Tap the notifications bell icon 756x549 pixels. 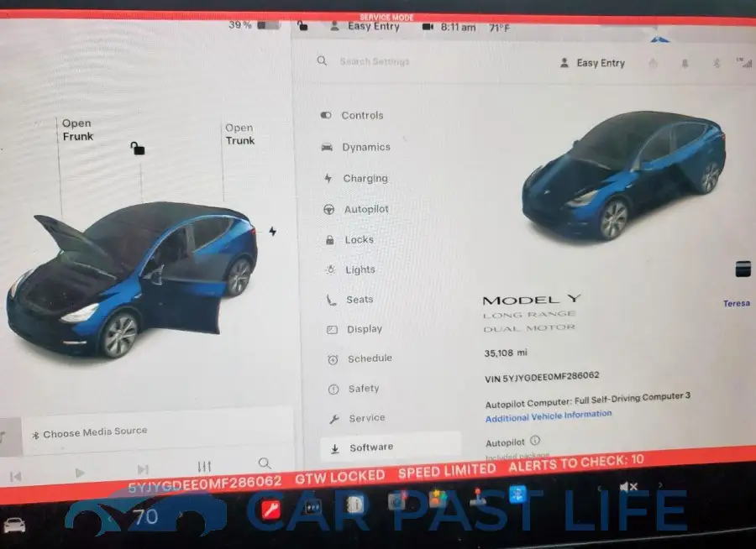[685, 63]
